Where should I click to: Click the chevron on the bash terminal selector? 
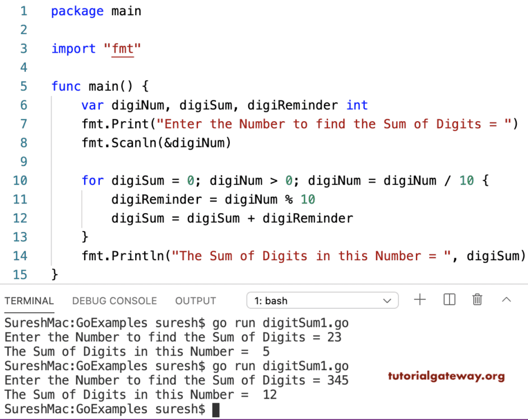coord(387,301)
